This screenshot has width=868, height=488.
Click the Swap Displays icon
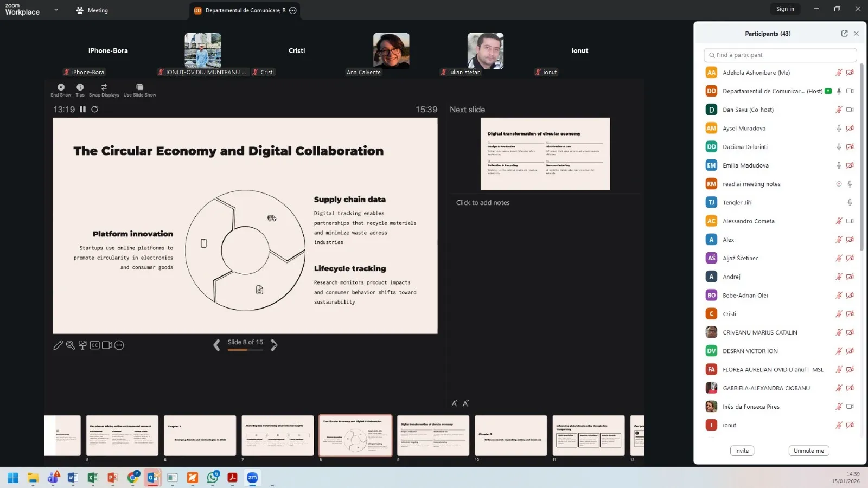pos(104,87)
